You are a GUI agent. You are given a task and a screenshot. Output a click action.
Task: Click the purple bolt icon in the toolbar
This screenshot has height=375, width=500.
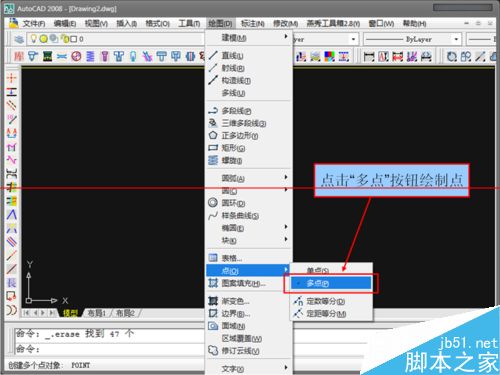(105, 56)
